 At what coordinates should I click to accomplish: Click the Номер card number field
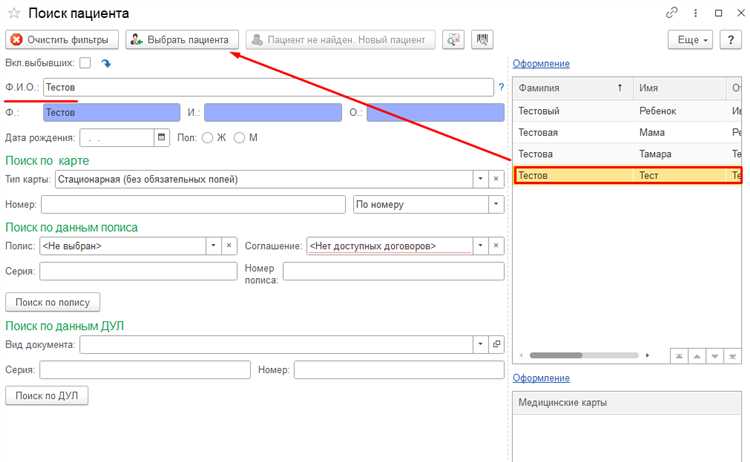pos(193,204)
